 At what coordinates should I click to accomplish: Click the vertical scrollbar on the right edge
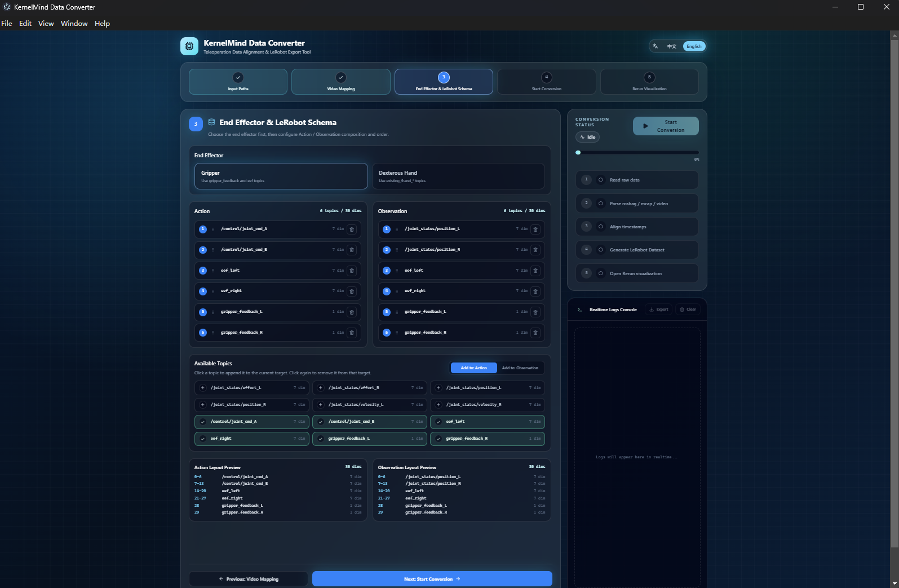(x=894, y=293)
